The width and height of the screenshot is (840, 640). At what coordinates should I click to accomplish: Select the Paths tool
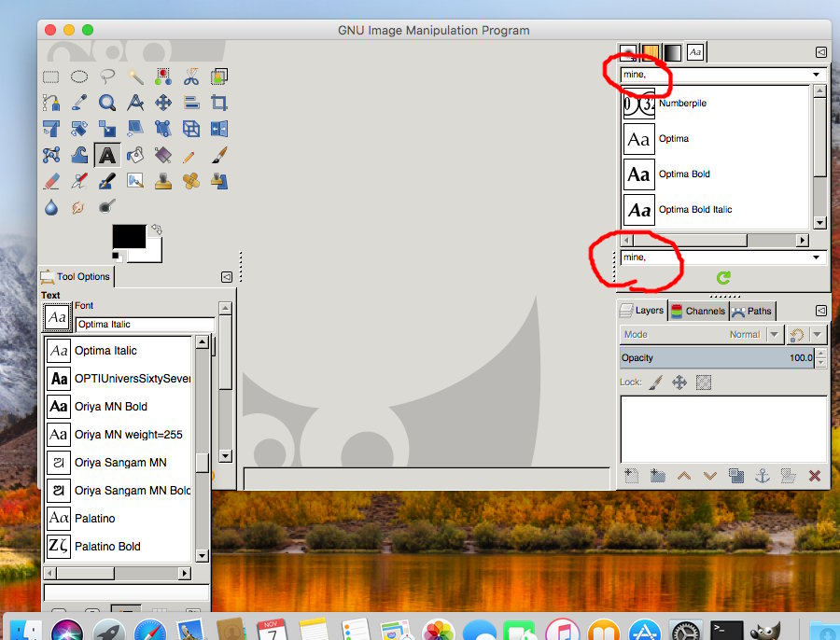51,103
